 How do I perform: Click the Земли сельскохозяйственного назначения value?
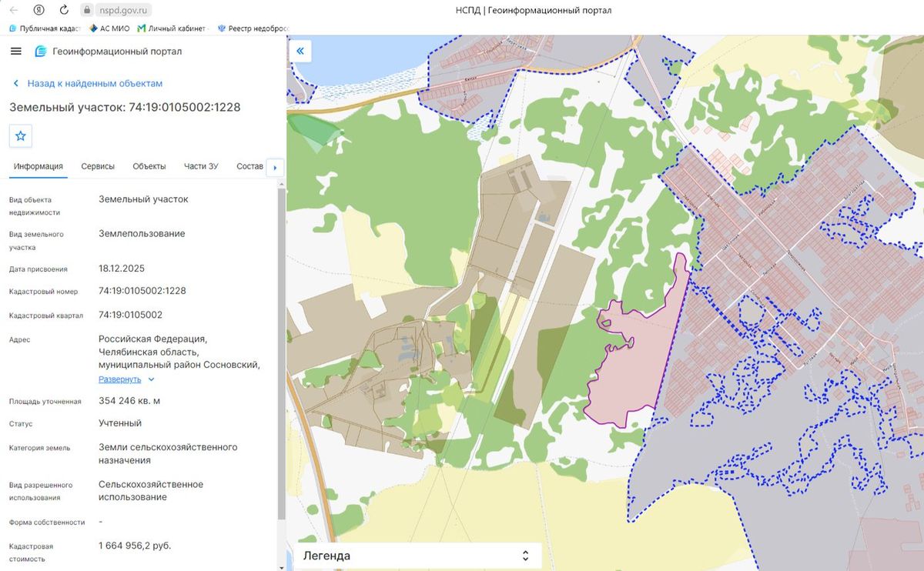[168, 453]
